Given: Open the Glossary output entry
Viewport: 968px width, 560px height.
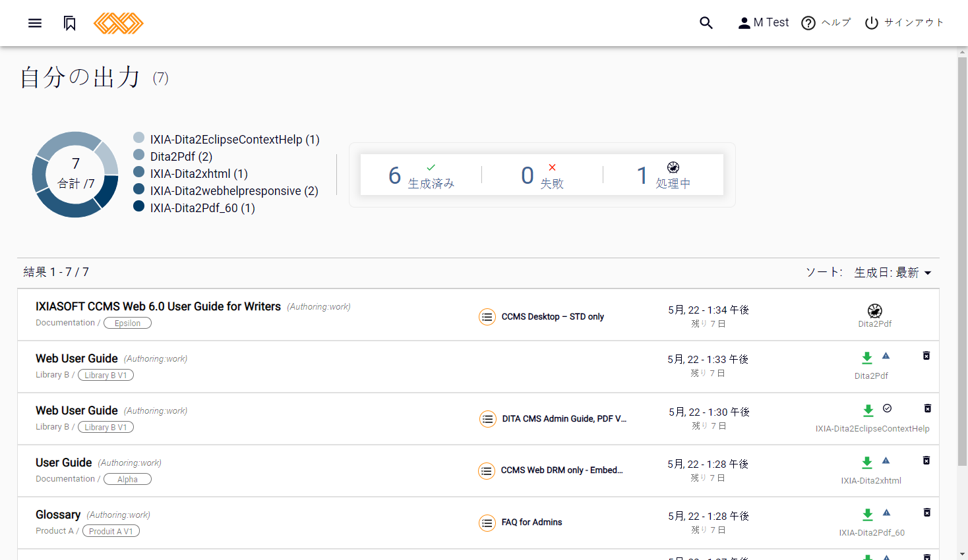Looking at the screenshot, I should pos(58,515).
